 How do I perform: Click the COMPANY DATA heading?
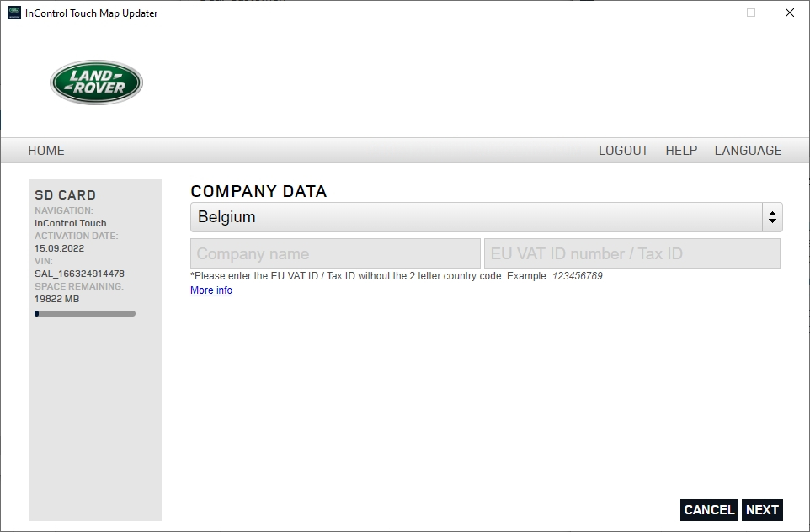click(x=258, y=192)
